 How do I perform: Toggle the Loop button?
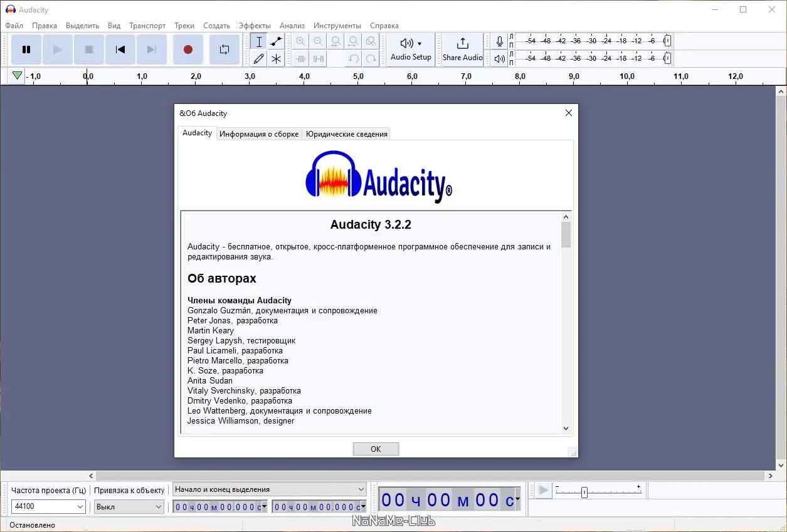(x=224, y=50)
